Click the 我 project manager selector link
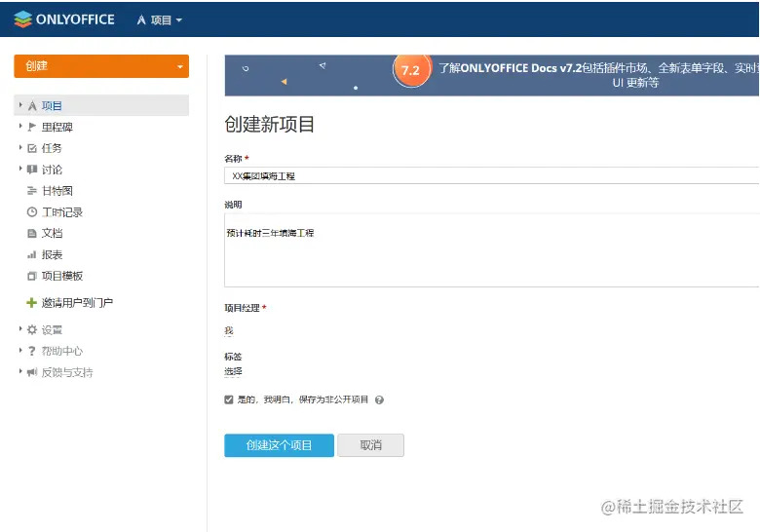The width and height of the screenshot is (760, 532). pos(229,330)
